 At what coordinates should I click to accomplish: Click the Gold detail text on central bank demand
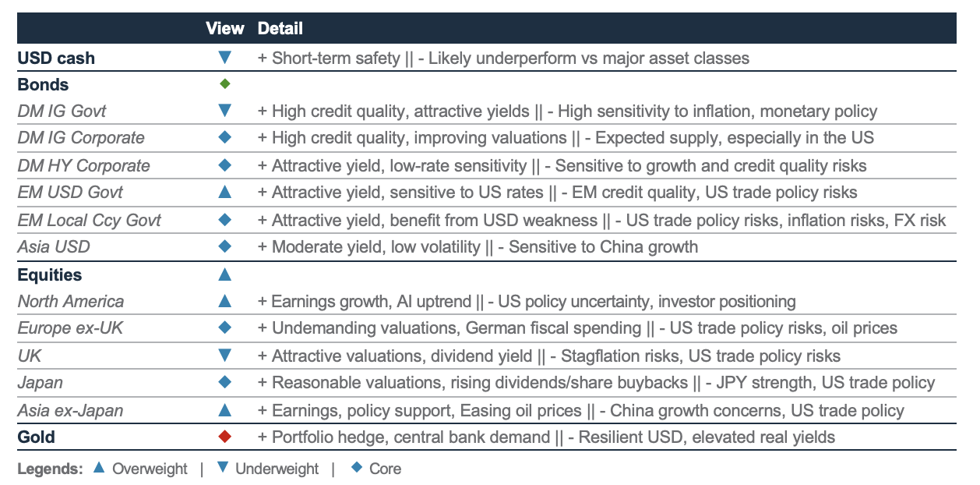click(474, 437)
